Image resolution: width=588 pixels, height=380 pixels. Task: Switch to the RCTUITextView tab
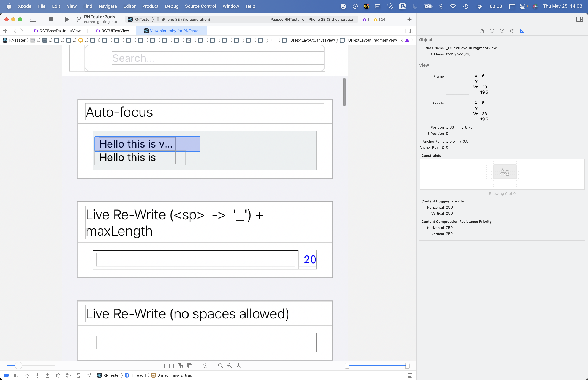[x=115, y=31]
